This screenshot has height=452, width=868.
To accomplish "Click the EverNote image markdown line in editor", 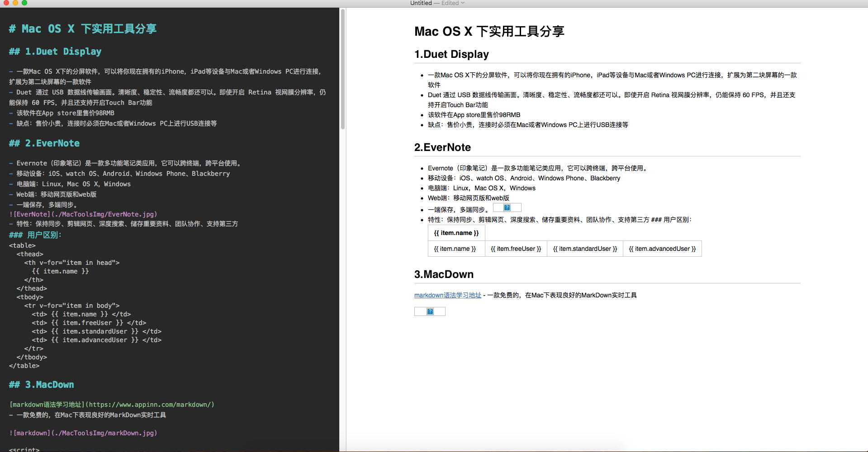I will (83, 214).
